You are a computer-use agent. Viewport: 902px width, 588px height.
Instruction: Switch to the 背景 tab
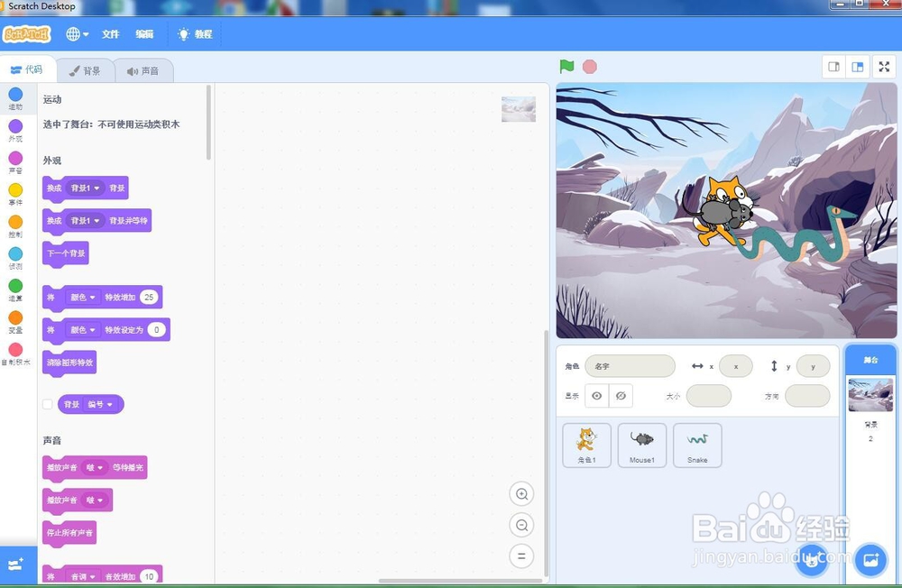click(x=85, y=70)
